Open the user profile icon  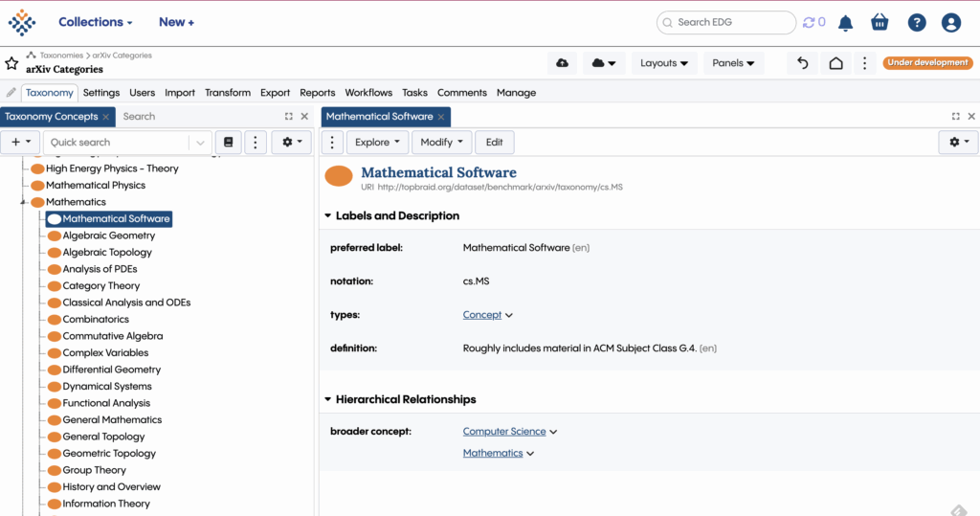[950, 23]
